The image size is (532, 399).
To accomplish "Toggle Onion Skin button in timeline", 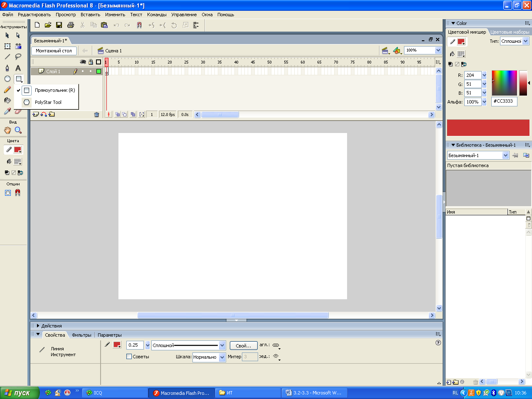I will pos(118,114).
